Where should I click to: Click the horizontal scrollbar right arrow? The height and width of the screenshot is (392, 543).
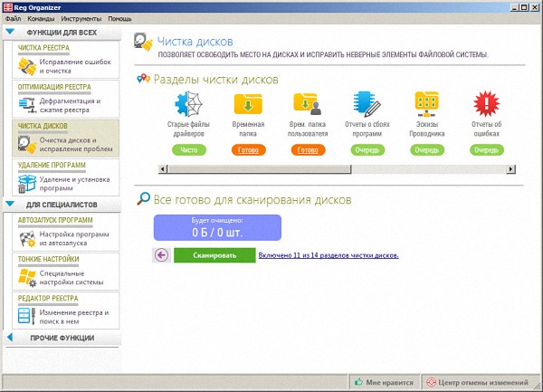click(512, 168)
